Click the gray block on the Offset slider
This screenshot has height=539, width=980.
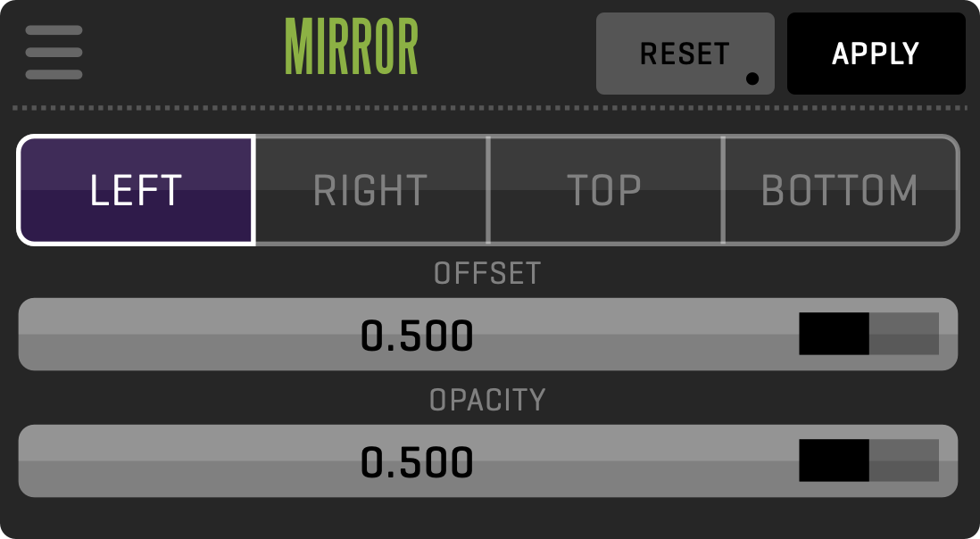coord(904,334)
